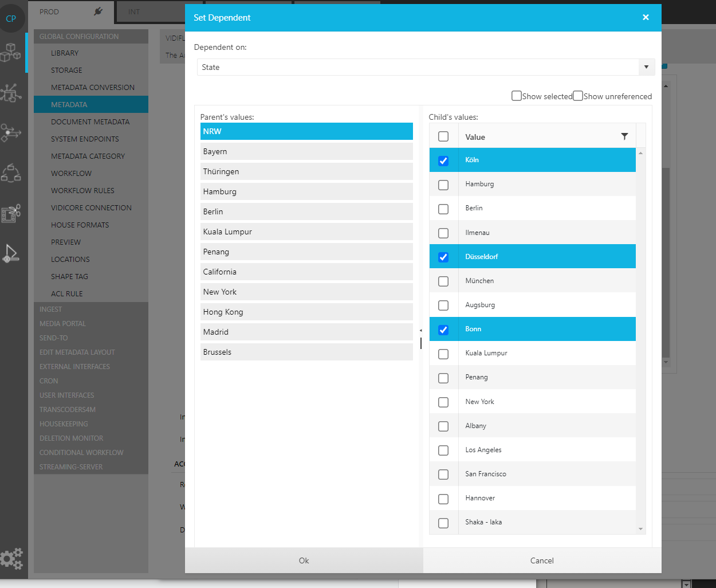Click the filter icon in Value column
The height and width of the screenshot is (588, 716).
[x=624, y=136]
